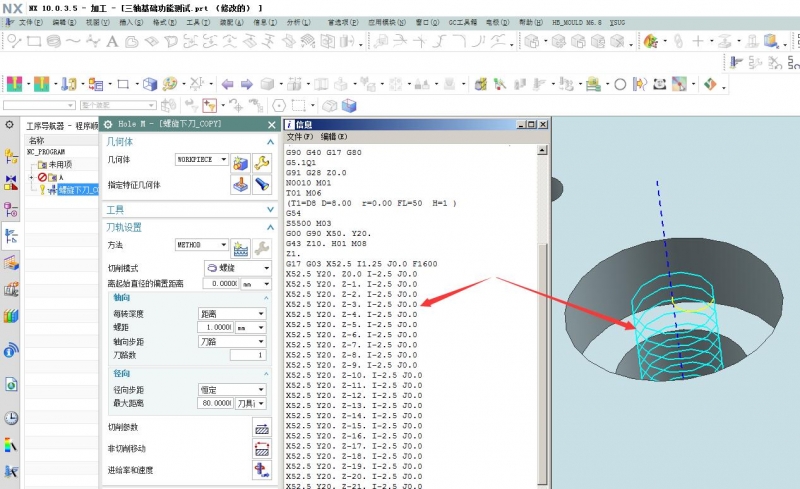
Task: Open the 编辑(E) menu in the information window
Action: click(334, 137)
